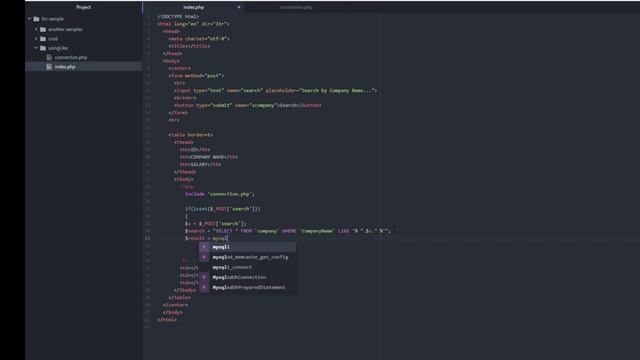This screenshot has height=360, width=640.
Task: Collapse the for sample root folder arrow
Action: pos(29,19)
